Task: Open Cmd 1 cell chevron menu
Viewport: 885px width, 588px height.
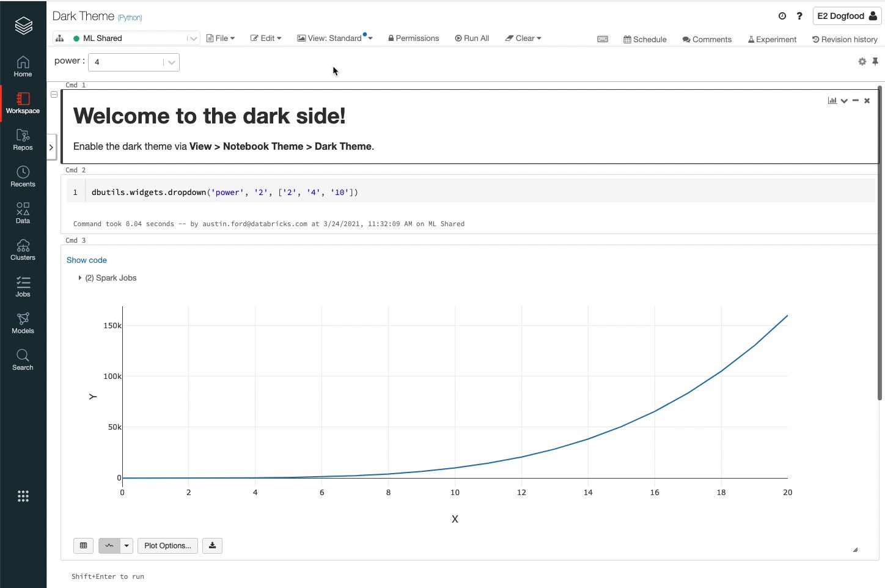Action: tap(844, 101)
